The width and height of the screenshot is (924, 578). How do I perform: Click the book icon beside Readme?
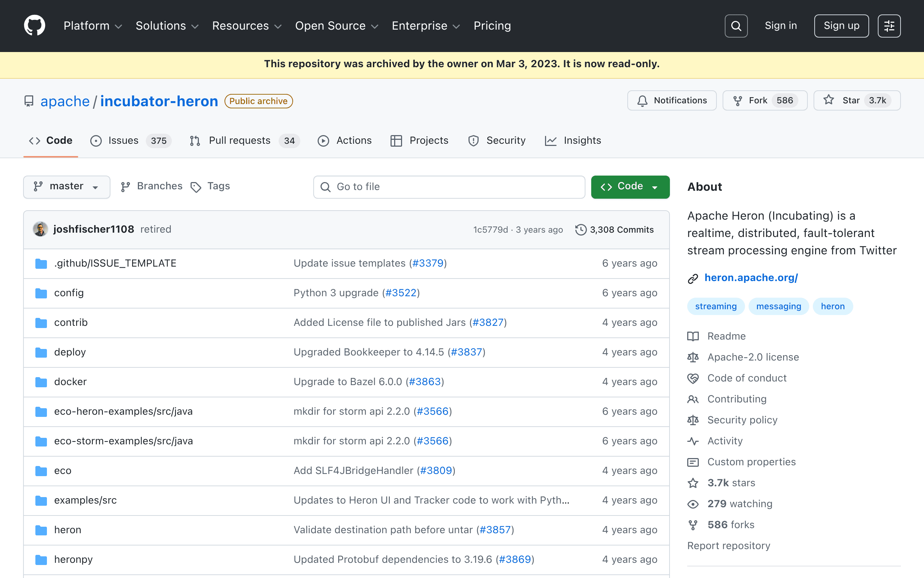click(693, 336)
